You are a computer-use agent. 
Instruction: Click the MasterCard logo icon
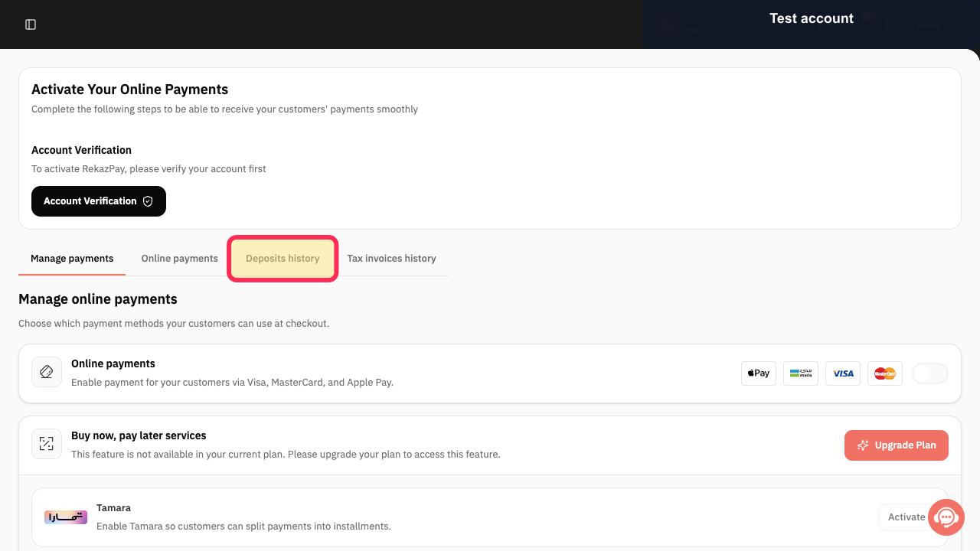tap(885, 373)
